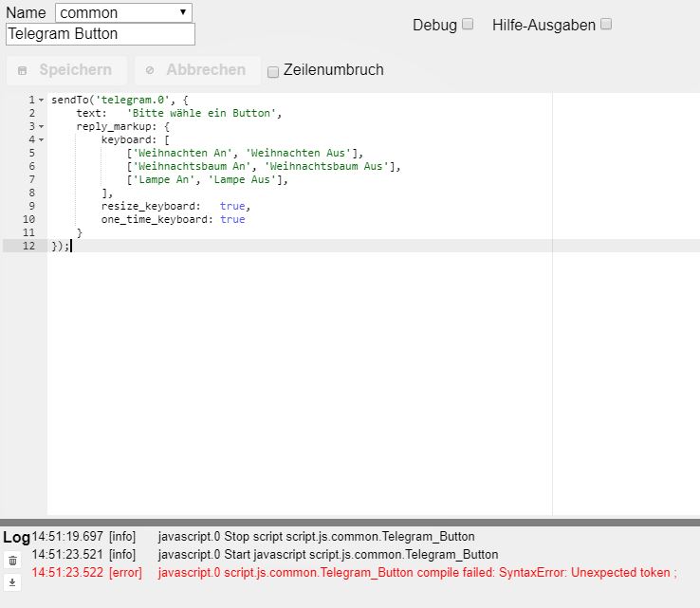Collapse code fold arrow at line 3
The width and height of the screenshot is (700, 608).
(x=41, y=127)
